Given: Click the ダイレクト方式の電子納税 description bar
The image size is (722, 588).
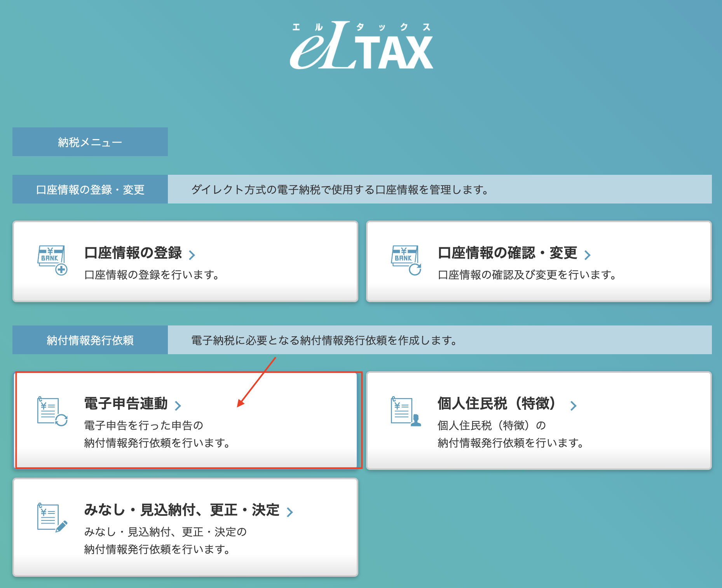Looking at the screenshot, I should click(x=440, y=189).
